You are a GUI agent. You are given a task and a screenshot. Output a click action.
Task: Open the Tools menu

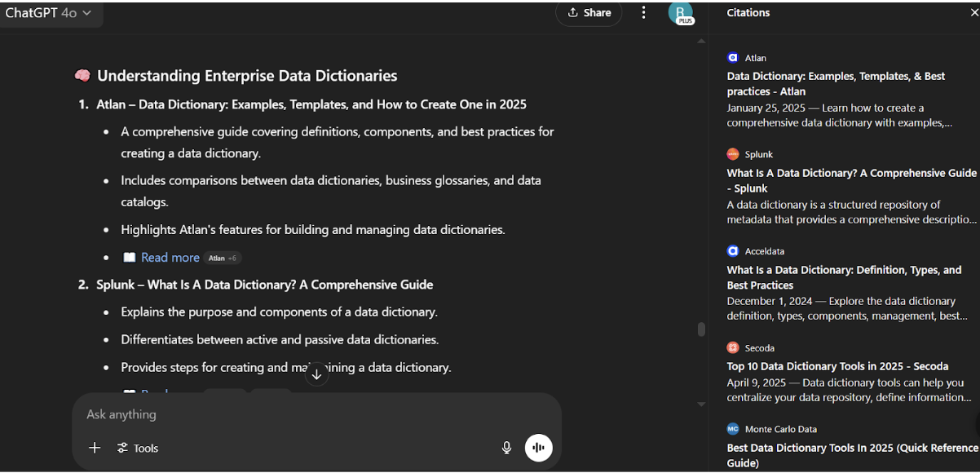point(137,448)
